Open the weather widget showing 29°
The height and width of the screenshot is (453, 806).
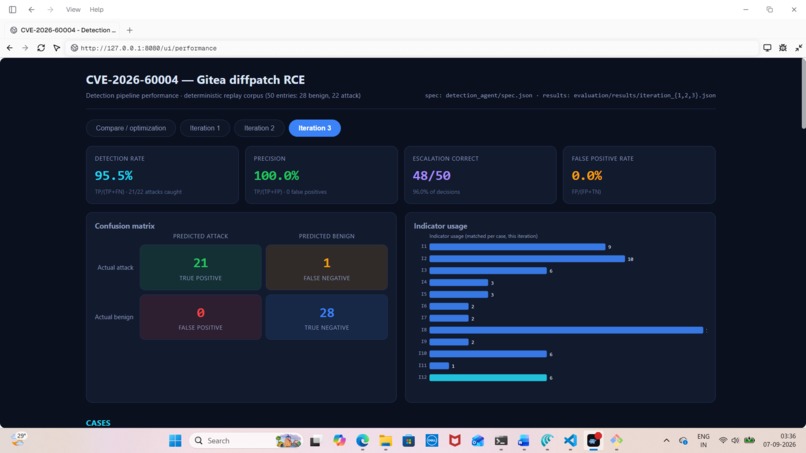[x=19, y=440]
